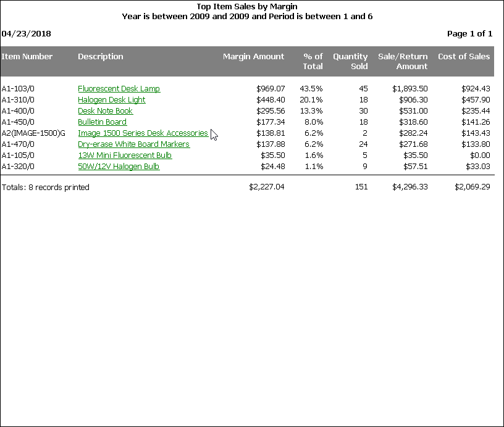This screenshot has height=427, width=504.
Task: Select item number A1-470/0
Action: [18, 144]
